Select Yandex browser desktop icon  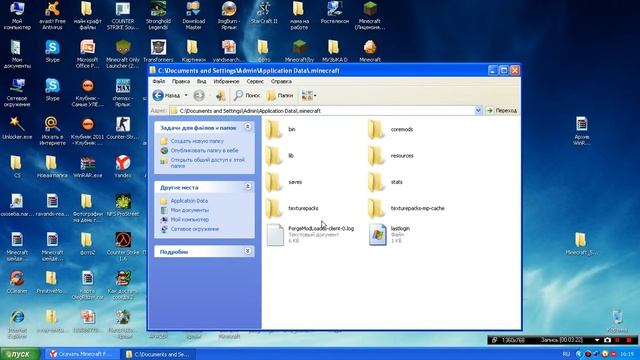click(122, 167)
